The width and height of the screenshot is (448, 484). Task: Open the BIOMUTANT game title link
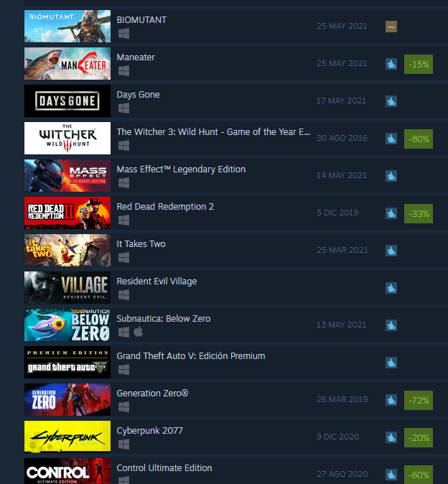(x=141, y=20)
